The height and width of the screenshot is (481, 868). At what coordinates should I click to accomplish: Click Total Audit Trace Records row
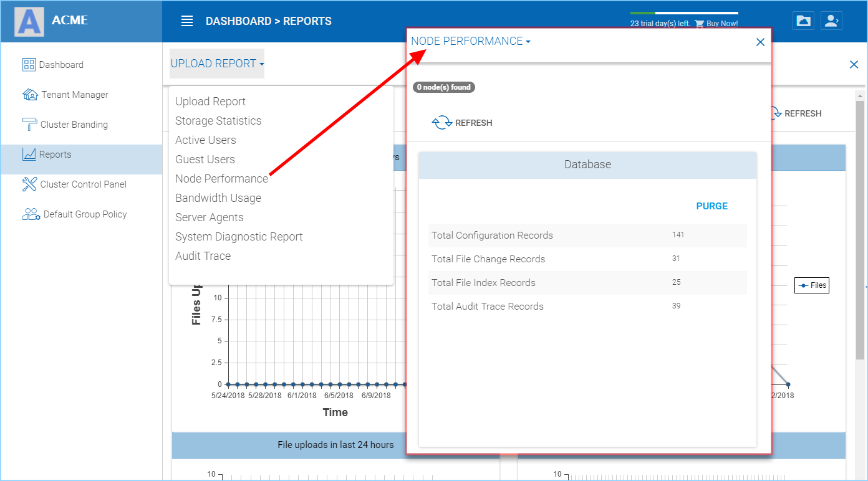point(587,307)
